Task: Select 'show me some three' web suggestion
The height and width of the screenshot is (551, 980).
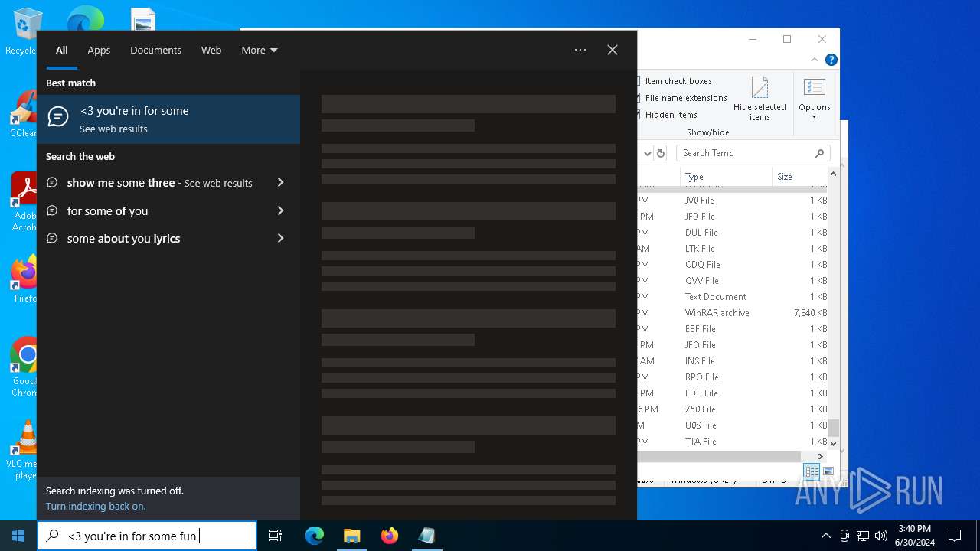Action: (x=149, y=183)
